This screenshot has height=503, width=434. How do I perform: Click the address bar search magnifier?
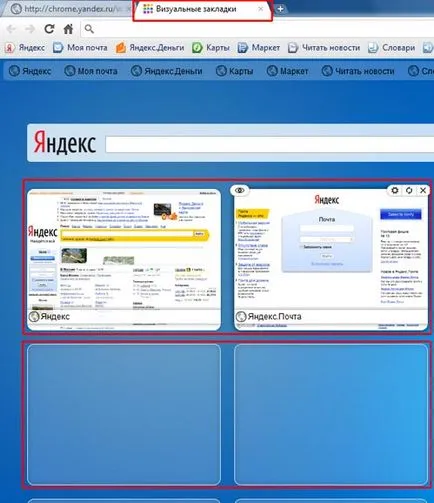[89, 29]
